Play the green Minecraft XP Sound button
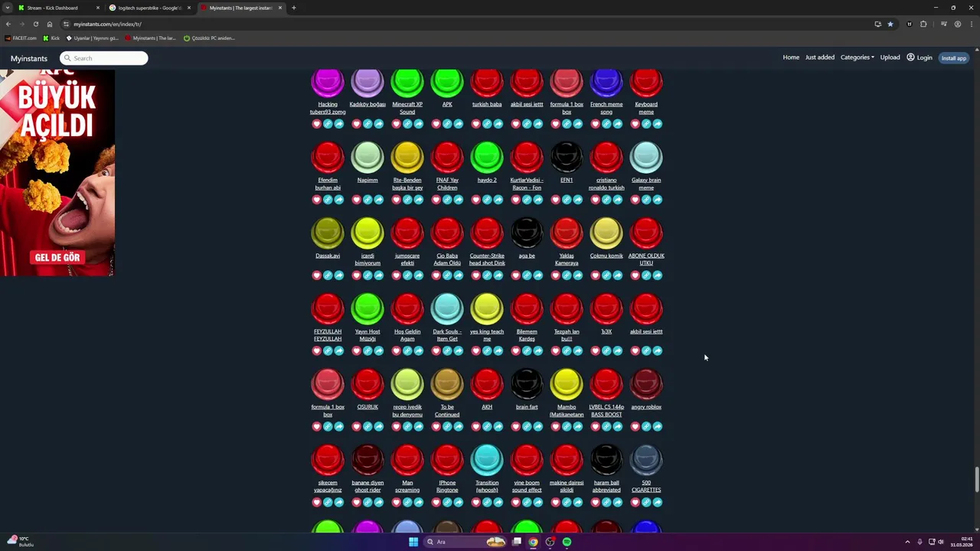This screenshot has height=551, width=980. click(407, 83)
